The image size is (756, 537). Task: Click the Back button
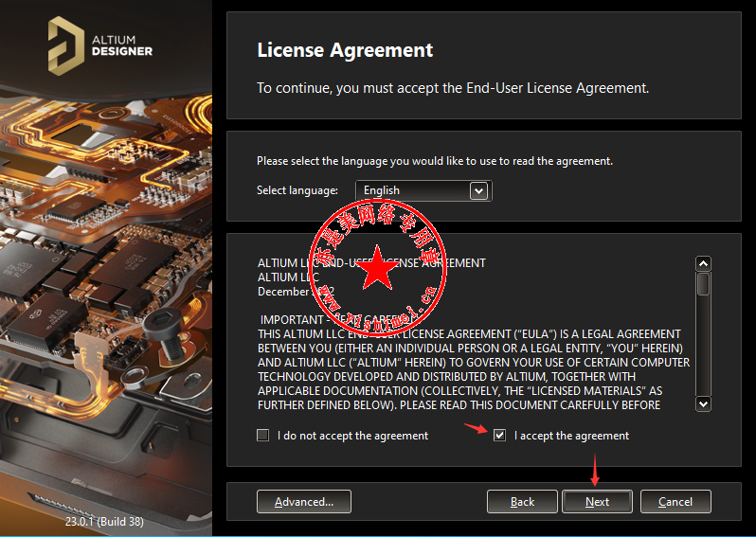coord(522,502)
